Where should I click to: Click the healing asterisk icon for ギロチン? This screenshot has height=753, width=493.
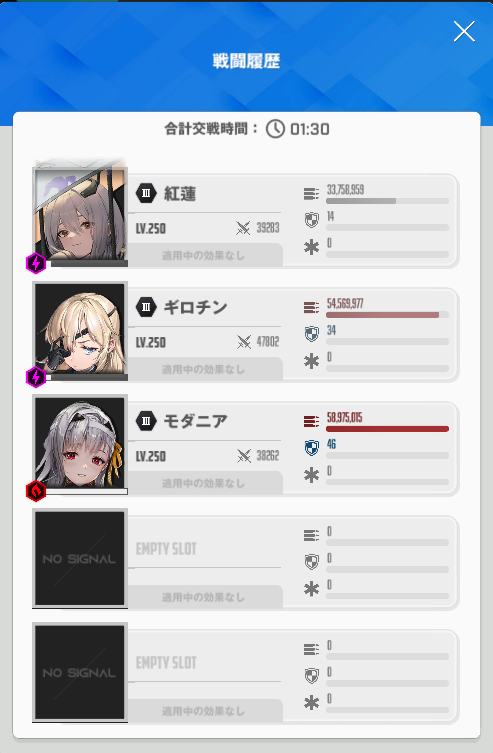312,361
